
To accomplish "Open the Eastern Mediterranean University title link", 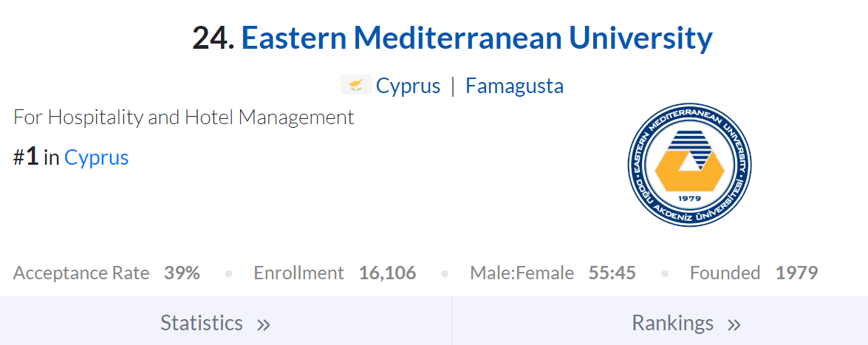I will pos(476,38).
